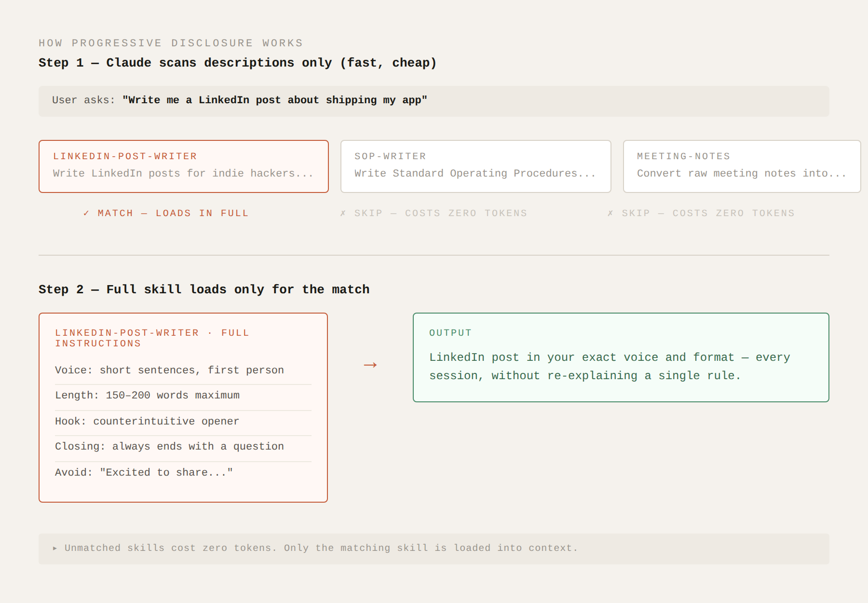Click 'Write LinkedIn posts for indie hackers...' description
The height and width of the screenshot is (603, 868).
(x=183, y=173)
